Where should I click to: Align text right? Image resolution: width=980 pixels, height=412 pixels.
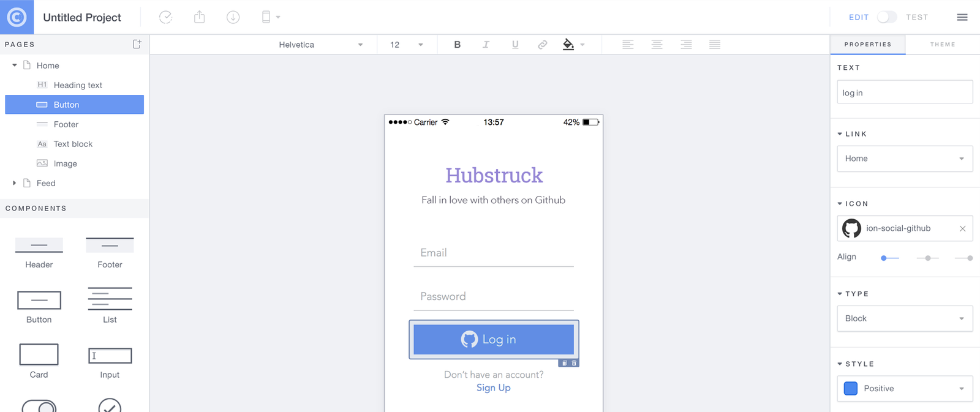coord(686,45)
